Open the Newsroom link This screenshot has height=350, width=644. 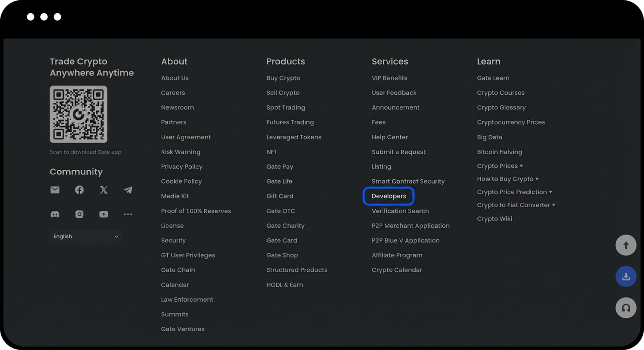pos(178,107)
